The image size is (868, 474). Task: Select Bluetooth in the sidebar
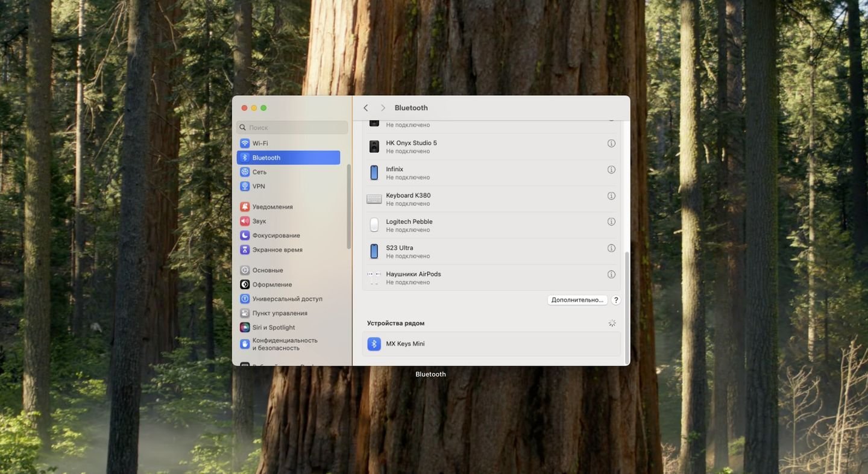tap(288, 158)
